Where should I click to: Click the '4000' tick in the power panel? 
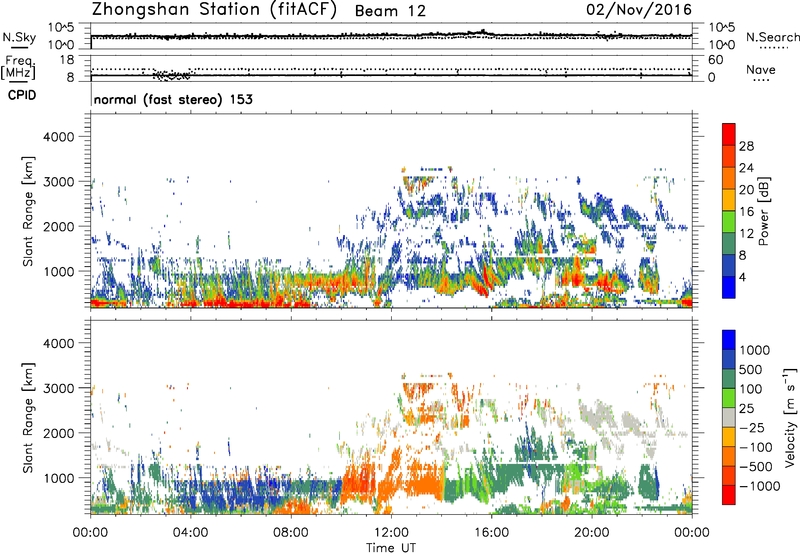tap(58, 137)
